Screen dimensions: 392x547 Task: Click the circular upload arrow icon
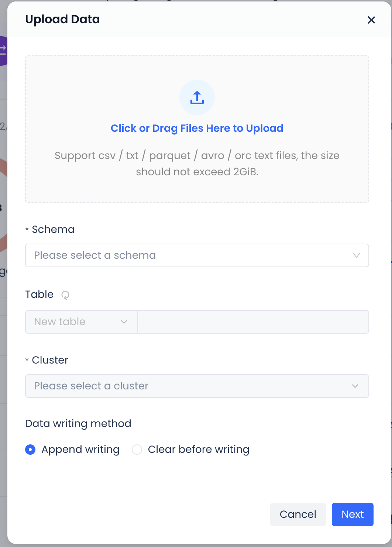tap(197, 97)
